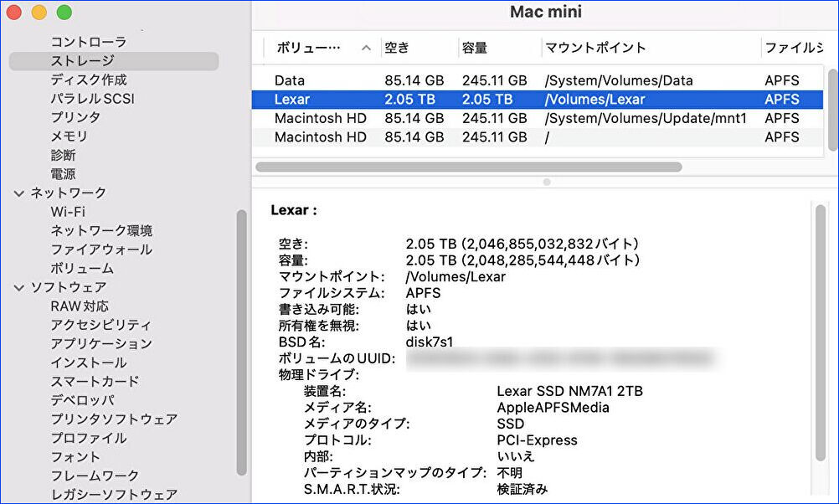Screen dimensions: 839x504
Task: Click the split-pane divider handle dot
Action: (x=547, y=182)
